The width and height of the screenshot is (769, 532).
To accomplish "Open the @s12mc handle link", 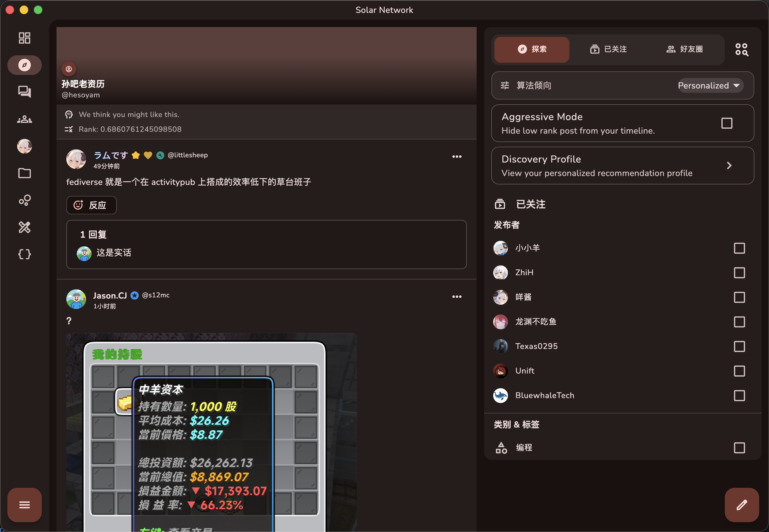I will point(156,295).
